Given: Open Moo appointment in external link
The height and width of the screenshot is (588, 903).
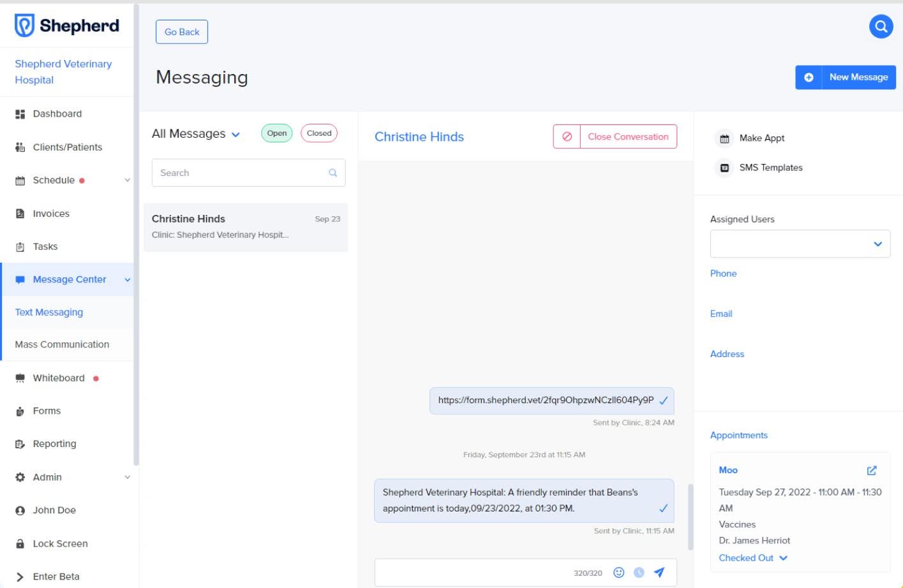Looking at the screenshot, I should (872, 471).
